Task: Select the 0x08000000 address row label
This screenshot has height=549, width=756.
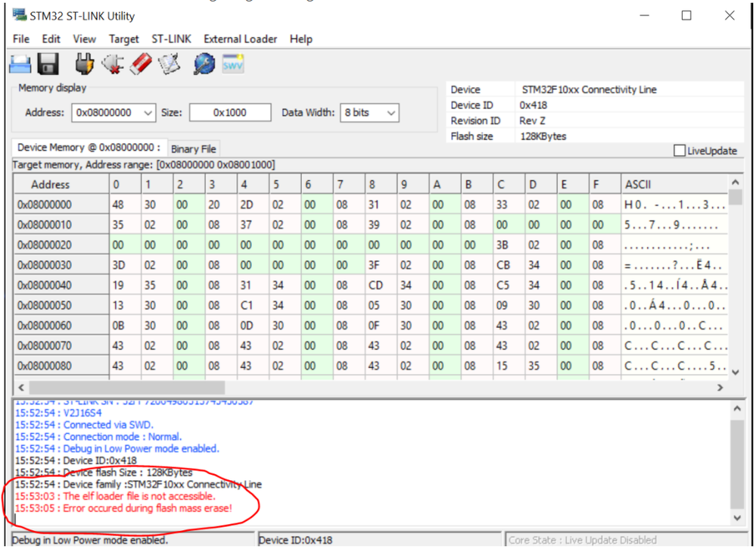Action: [x=61, y=204]
